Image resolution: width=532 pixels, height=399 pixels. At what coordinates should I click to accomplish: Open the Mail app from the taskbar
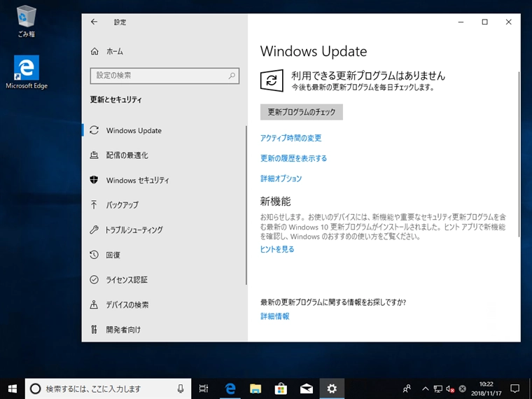307,388
